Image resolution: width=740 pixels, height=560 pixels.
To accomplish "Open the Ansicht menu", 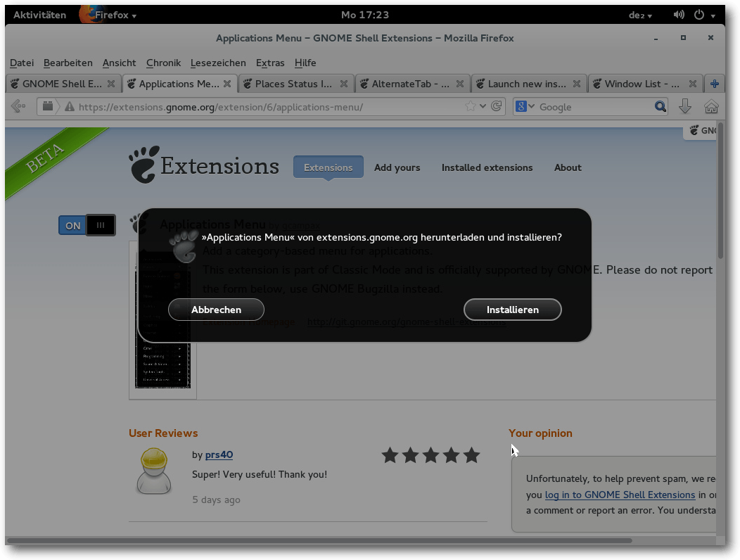I will point(119,63).
